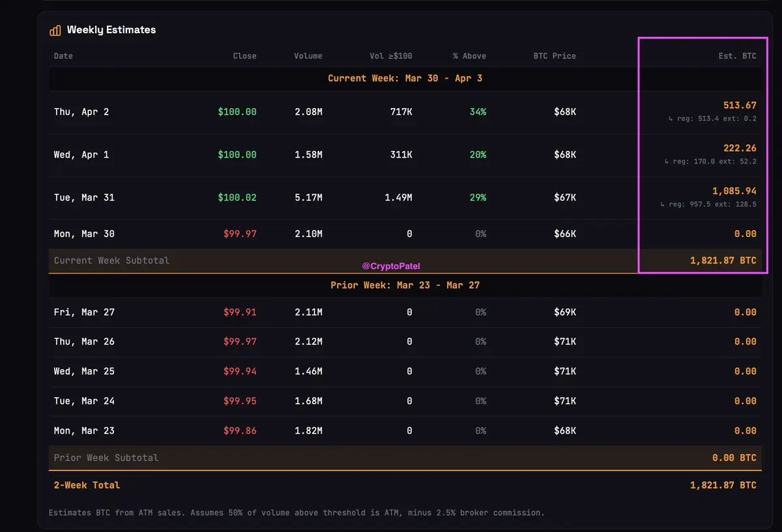Click the Prior Week Subtotal label
Screen dimensions: 782x532
[106, 458]
